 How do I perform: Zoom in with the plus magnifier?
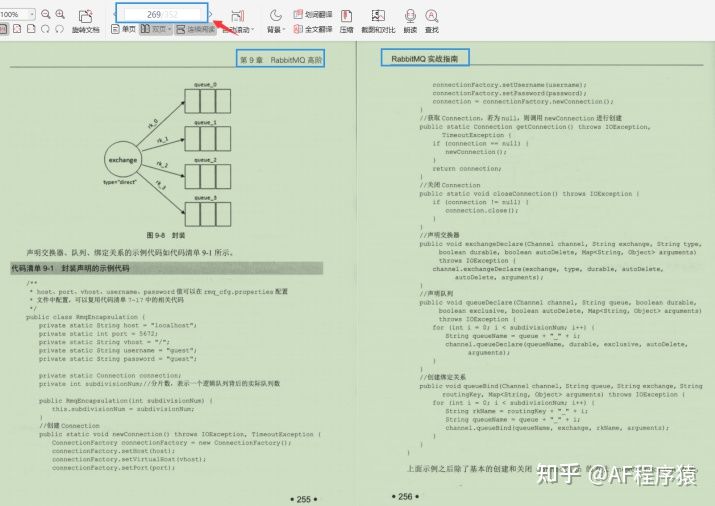[60, 14]
